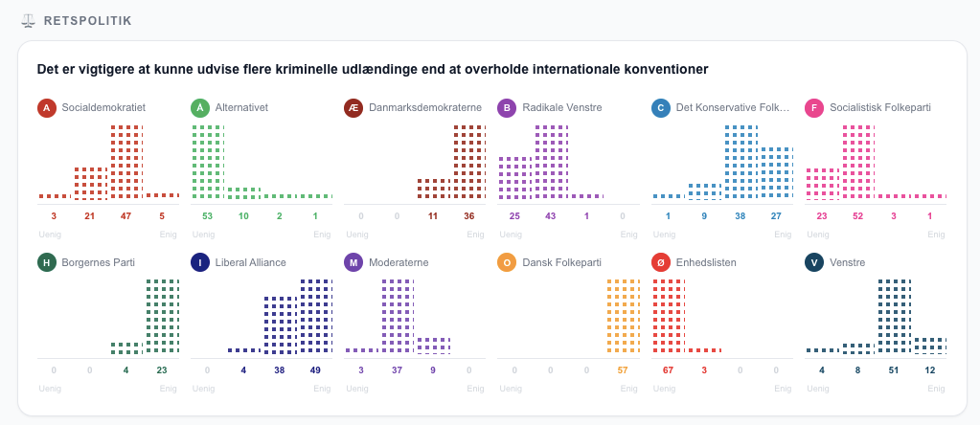Select the Venstre party label
This screenshot has width=980, height=425.
pyautogui.click(x=847, y=262)
